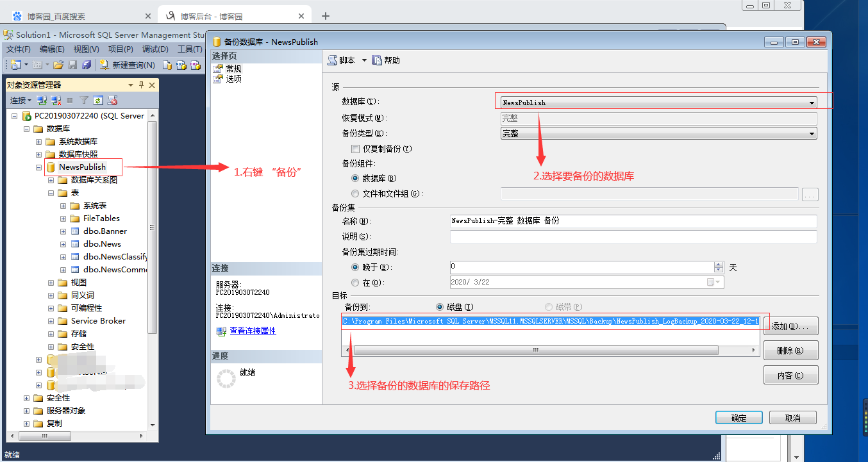Screen dimensions: 868x462
Task: Click the Filter funnel icon in Object Explorer
Action: (84, 100)
